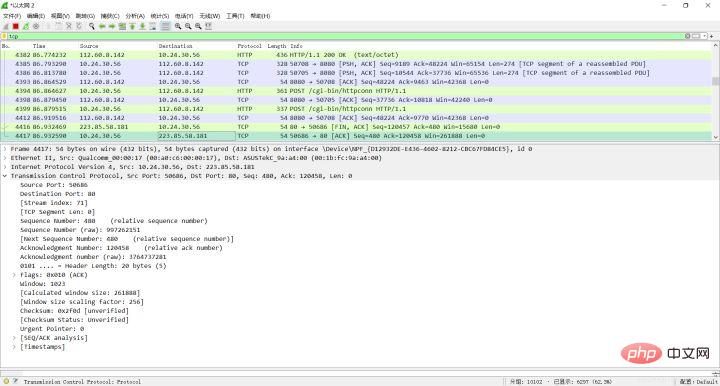The height and width of the screenshot is (386, 720).
Task: Select Acknowledgment number (raw) field
Action: pos(93,257)
